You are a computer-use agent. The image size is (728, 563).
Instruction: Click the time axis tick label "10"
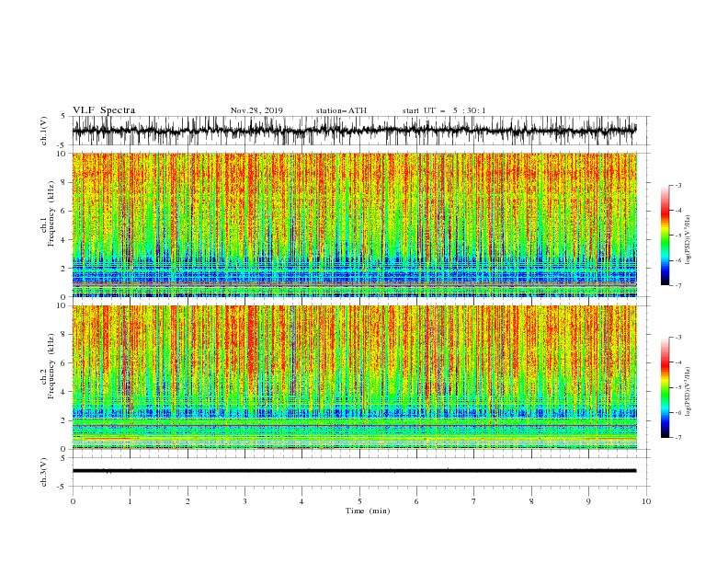pyautogui.click(x=646, y=501)
